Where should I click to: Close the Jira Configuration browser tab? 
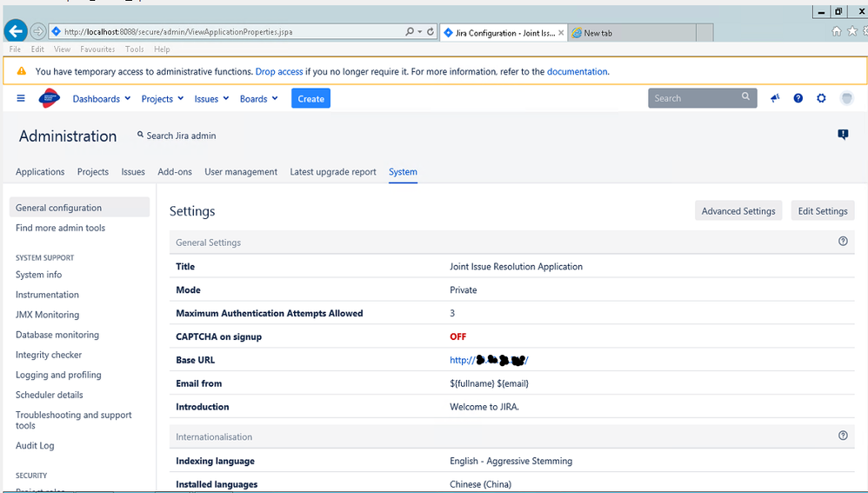tap(561, 33)
